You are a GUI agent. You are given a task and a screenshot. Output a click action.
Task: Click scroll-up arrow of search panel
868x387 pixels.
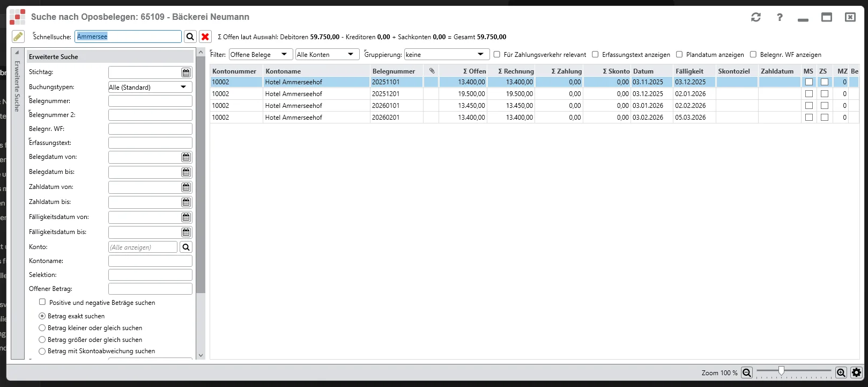click(x=201, y=53)
